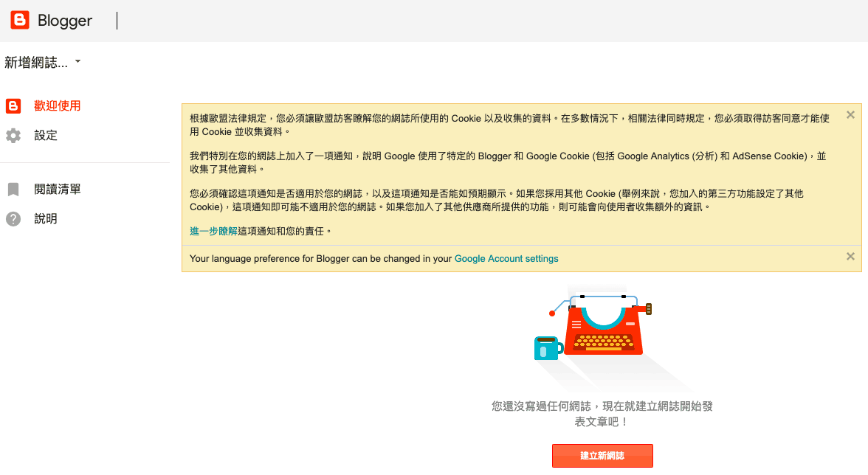Dismiss the EU cookie notice banner
Viewport: 868px width, 475px height.
[850, 115]
